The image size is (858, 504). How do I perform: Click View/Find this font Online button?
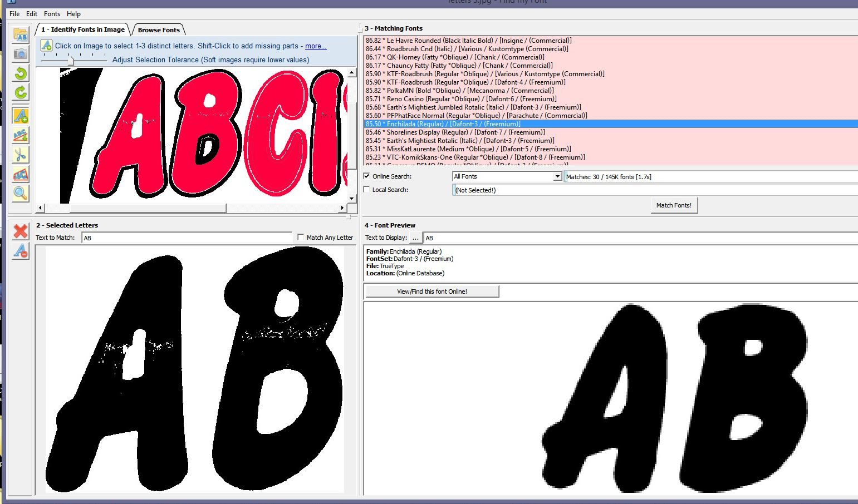432,291
